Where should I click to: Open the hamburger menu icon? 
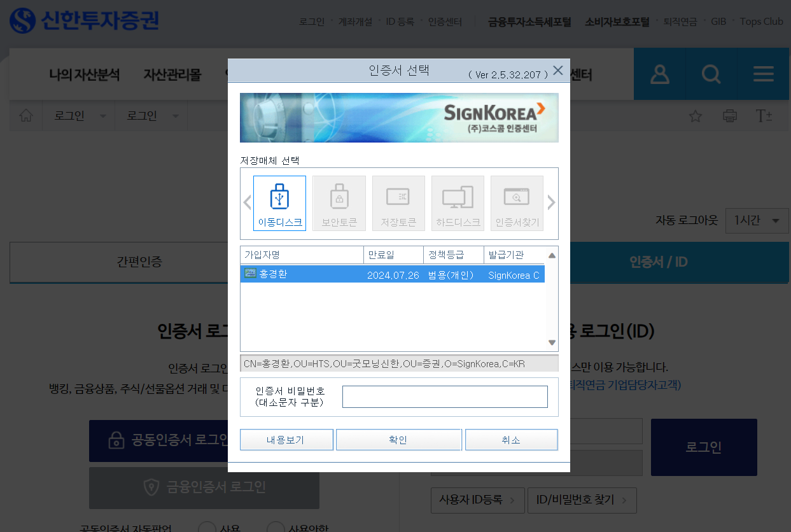763,74
